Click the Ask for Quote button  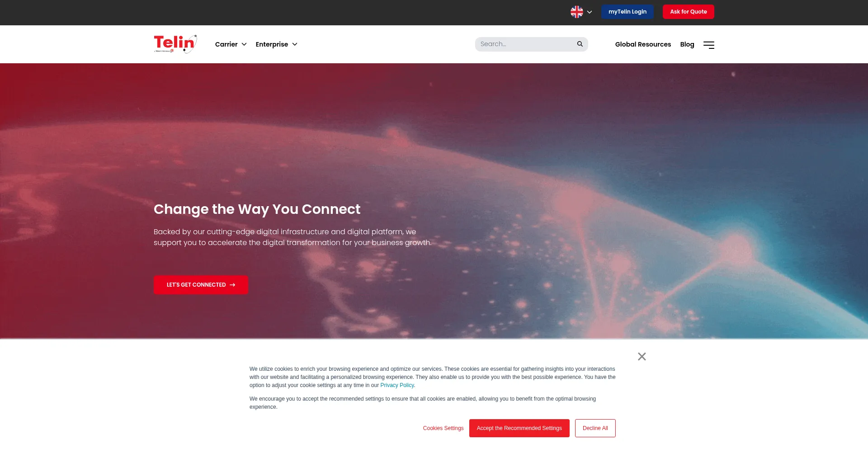(688, 12)
